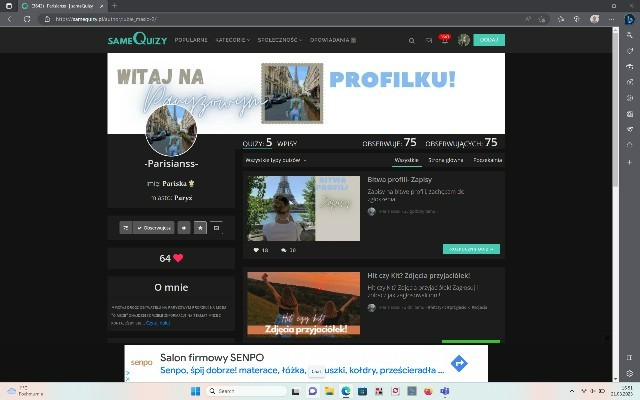
Task: Click the green Dodaj button
Action: [489, 40]
